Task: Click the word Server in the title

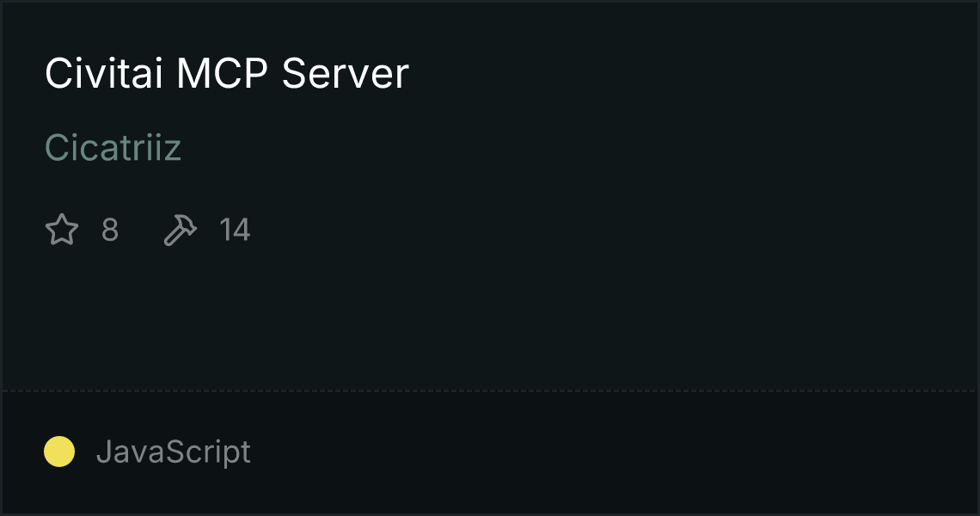Action: [346, 73]
